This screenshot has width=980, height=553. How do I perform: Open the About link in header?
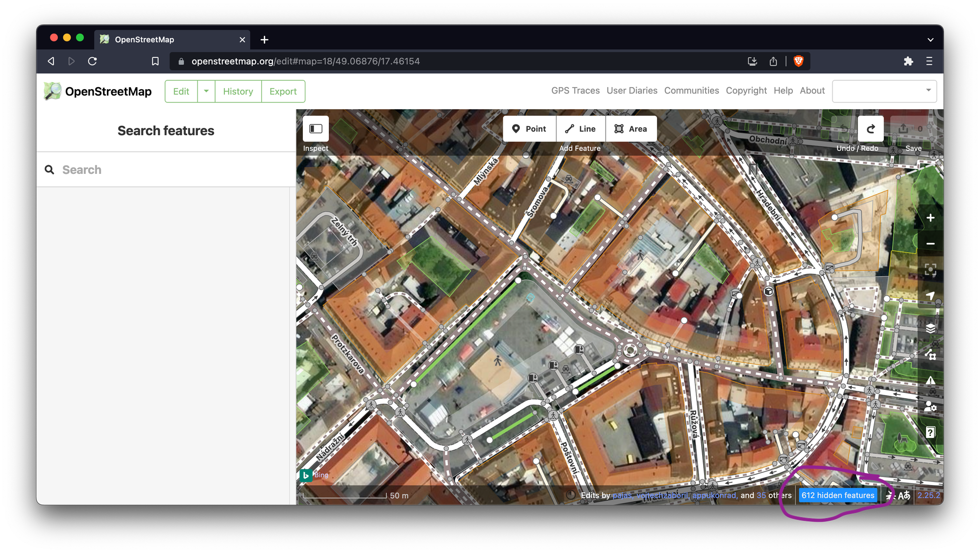pyautogui.click(x=812, y=91)
